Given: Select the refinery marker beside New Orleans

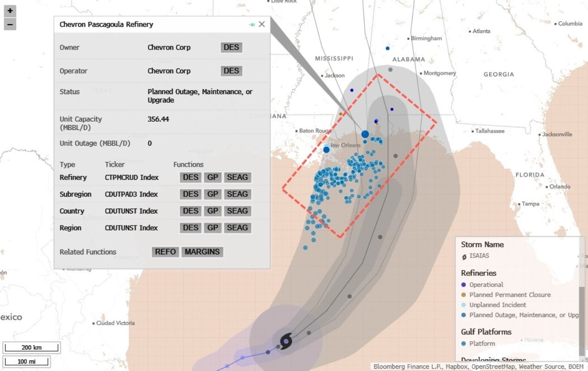Looking at the screenshot, I should pos(326,150).
